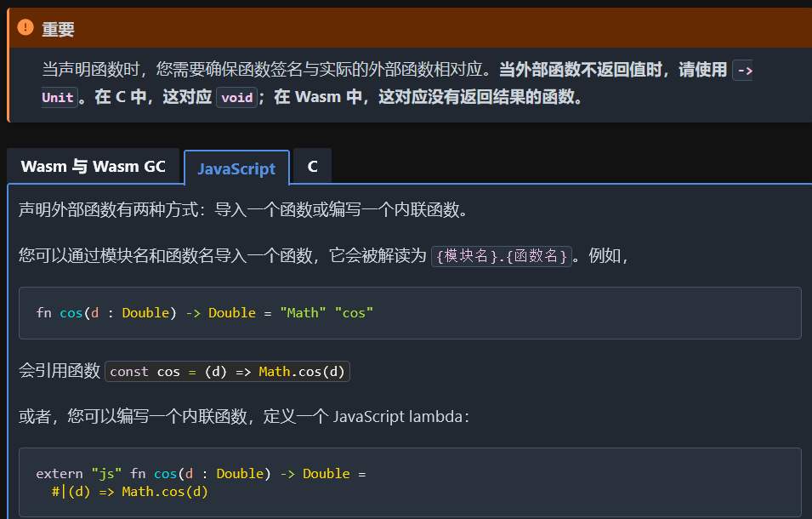Click the inline const cos lambda code
Screen dimensions: 812x519
pyautogui.click(x=227, y=372)
